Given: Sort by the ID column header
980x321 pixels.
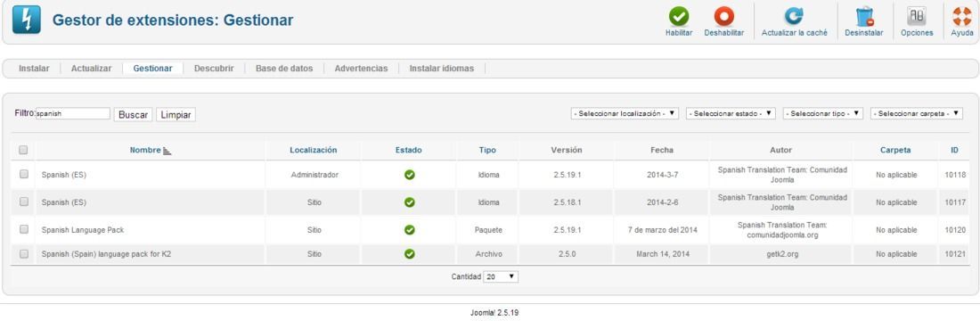Looking at the screenshot, I should point(954,150).
